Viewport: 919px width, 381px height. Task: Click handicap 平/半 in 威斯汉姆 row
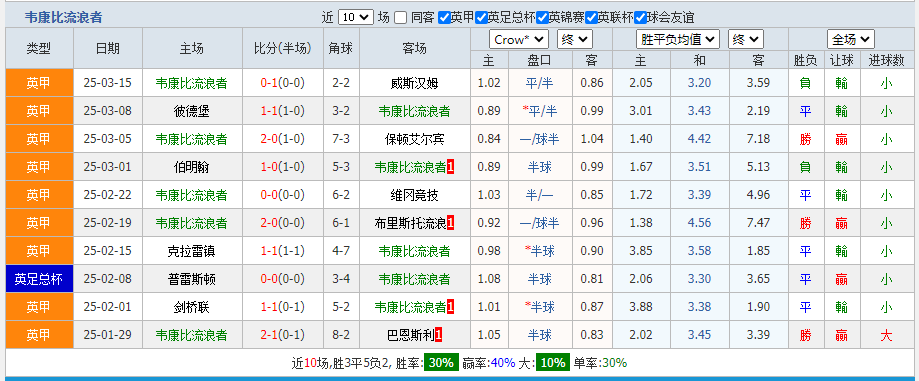tap(539, 83)
